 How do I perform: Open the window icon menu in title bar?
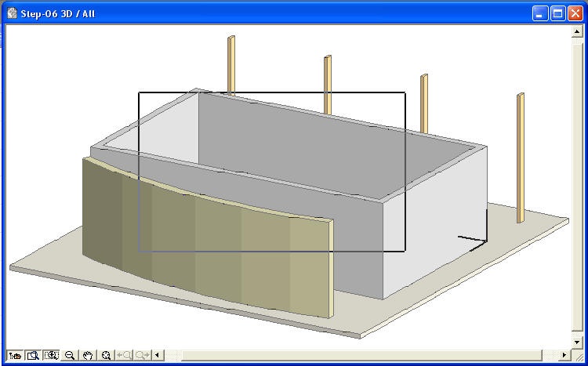[x=11, y=13]
